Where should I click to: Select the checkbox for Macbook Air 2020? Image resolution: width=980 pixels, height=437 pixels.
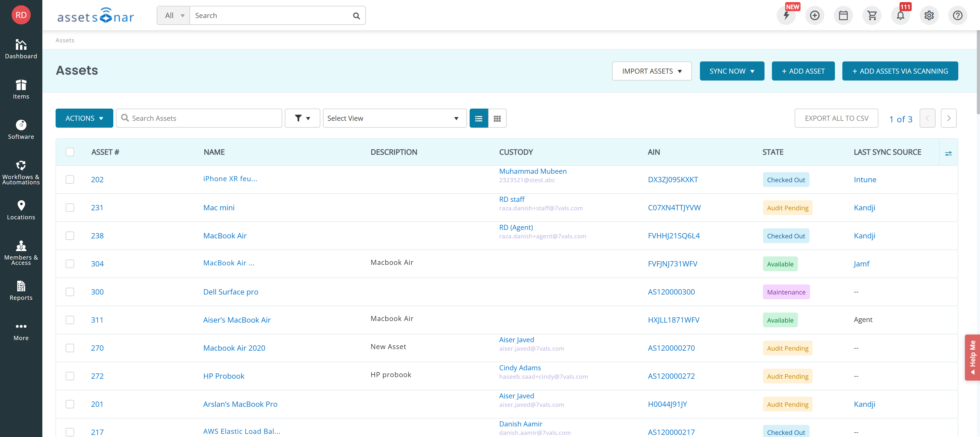point(70,347)
